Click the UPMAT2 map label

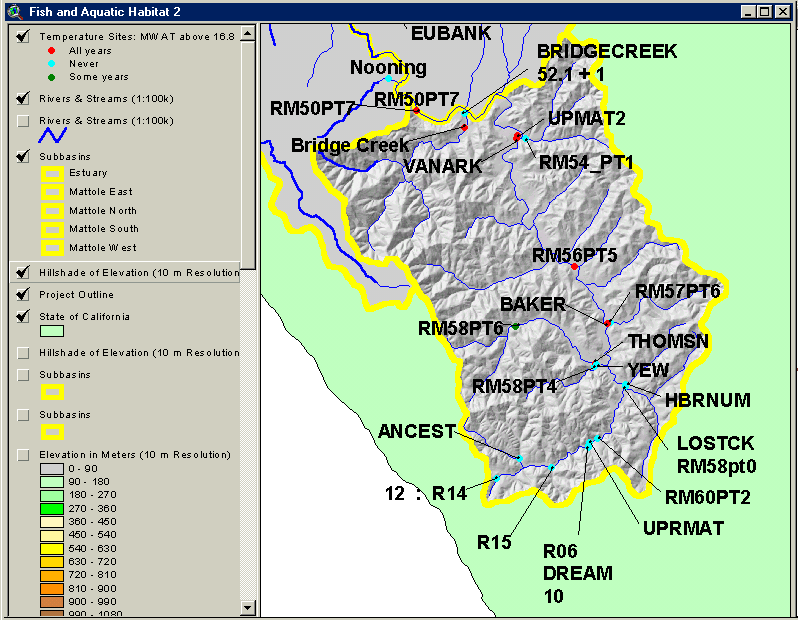(586, 119)
